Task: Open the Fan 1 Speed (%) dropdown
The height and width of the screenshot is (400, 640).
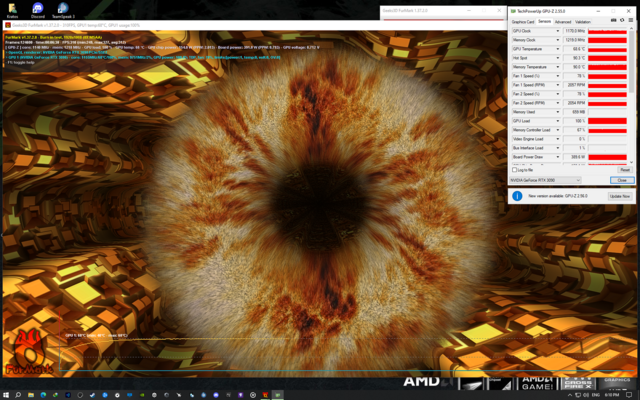Action: (558, 76)
